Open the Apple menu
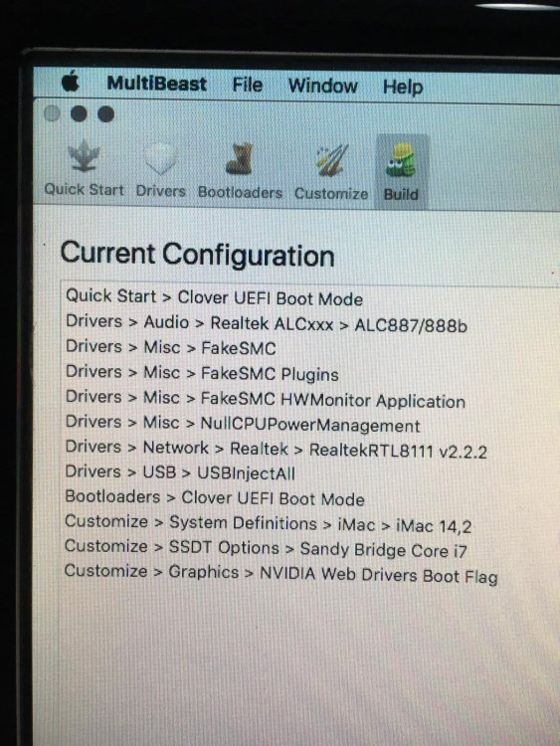560x746 pixels. coord(71,82)
